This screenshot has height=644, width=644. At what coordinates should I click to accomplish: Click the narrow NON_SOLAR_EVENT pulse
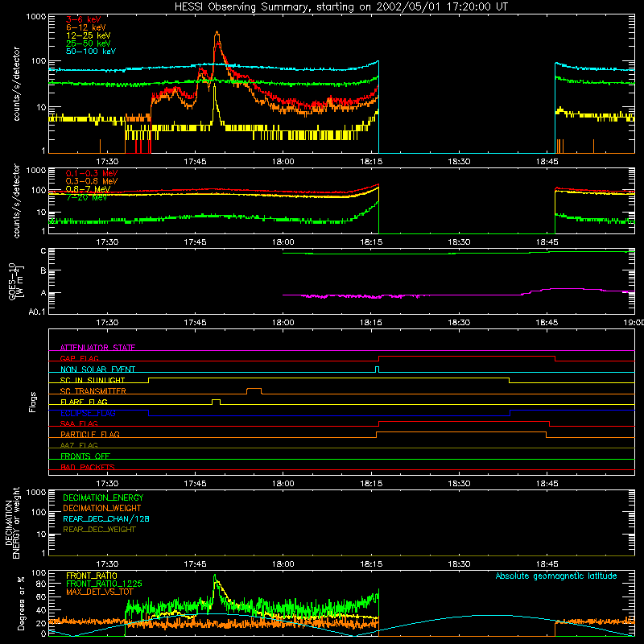[378, 369]
